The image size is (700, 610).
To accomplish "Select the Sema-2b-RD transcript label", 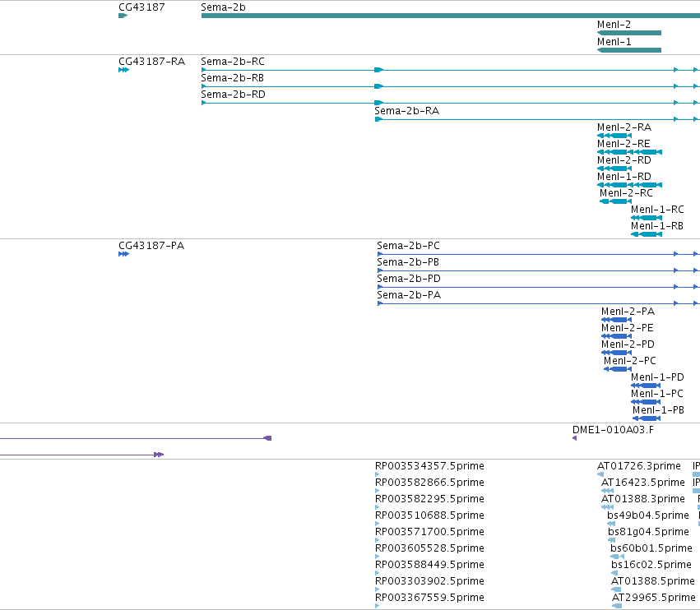I will coord(233,95).
